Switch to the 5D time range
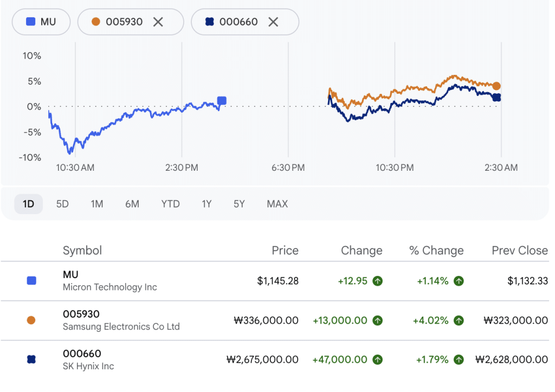 coord(62,204)
